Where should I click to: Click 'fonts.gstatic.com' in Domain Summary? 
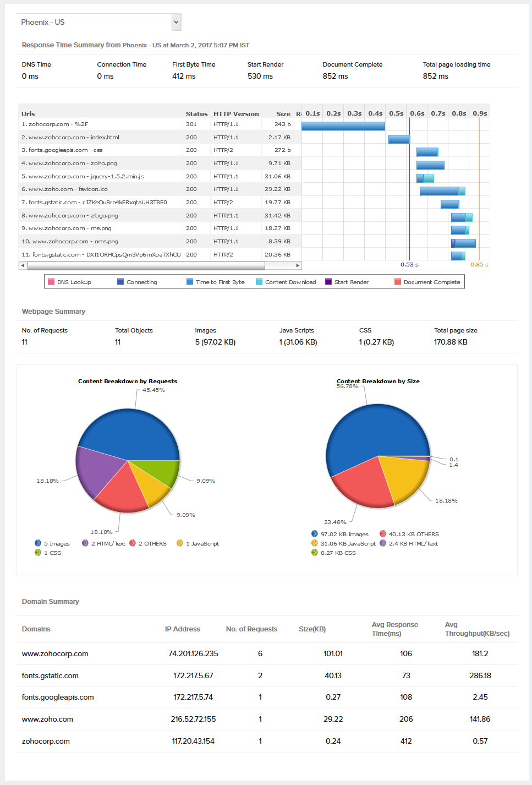(50, 675)
